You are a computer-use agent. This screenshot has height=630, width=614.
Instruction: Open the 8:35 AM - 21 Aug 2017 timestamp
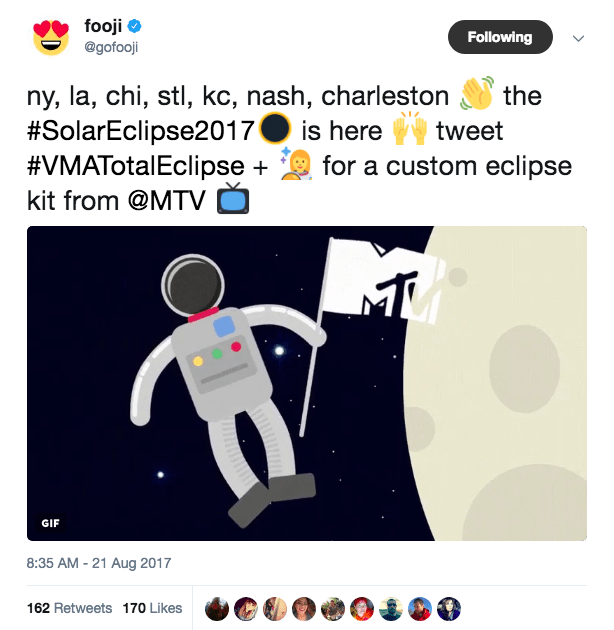point(97,563)
